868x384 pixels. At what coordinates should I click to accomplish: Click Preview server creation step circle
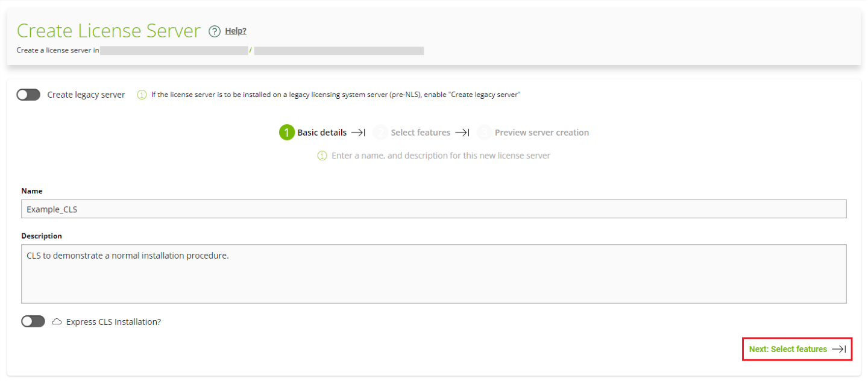tap(485, 132)
